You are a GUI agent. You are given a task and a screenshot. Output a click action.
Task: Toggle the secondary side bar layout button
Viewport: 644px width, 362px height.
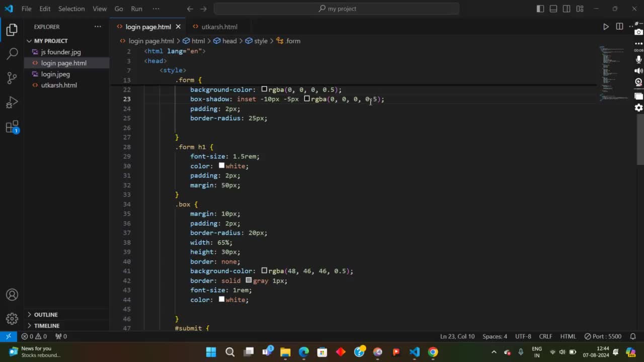[x=567, y=9]
